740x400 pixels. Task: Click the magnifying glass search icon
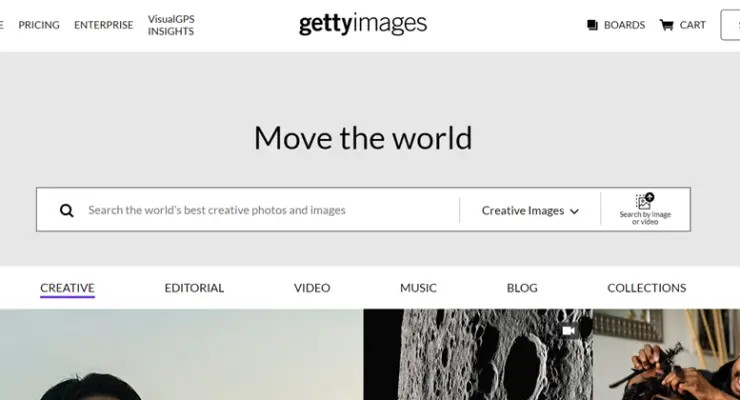click(67, 210)
